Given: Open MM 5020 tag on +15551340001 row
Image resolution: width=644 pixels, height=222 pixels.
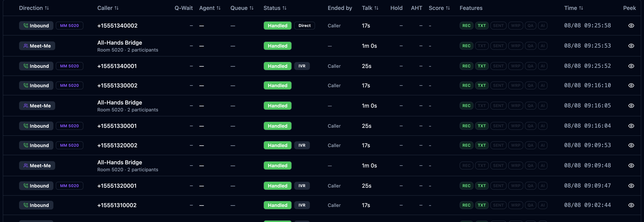Looking at the screenshot, I should 69,66.
